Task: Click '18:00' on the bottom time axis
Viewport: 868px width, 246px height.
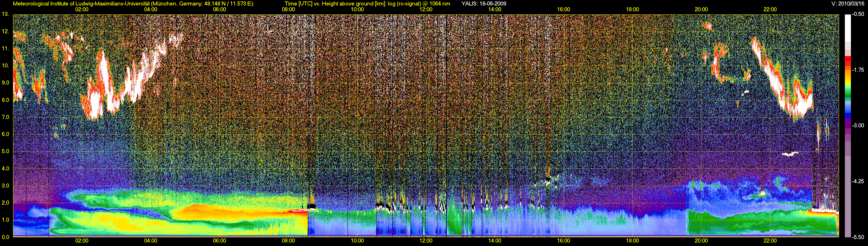Action: 632,241
